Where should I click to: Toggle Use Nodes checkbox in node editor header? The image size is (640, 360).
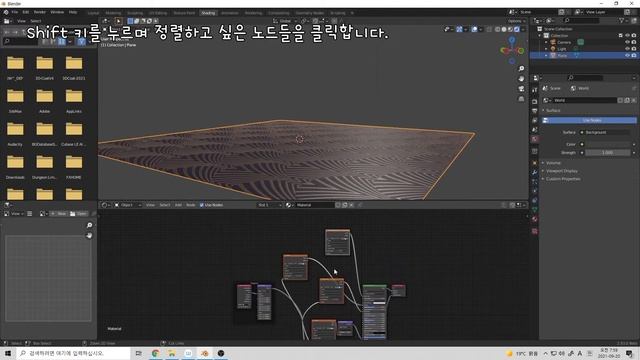click(x=202, y=205)
